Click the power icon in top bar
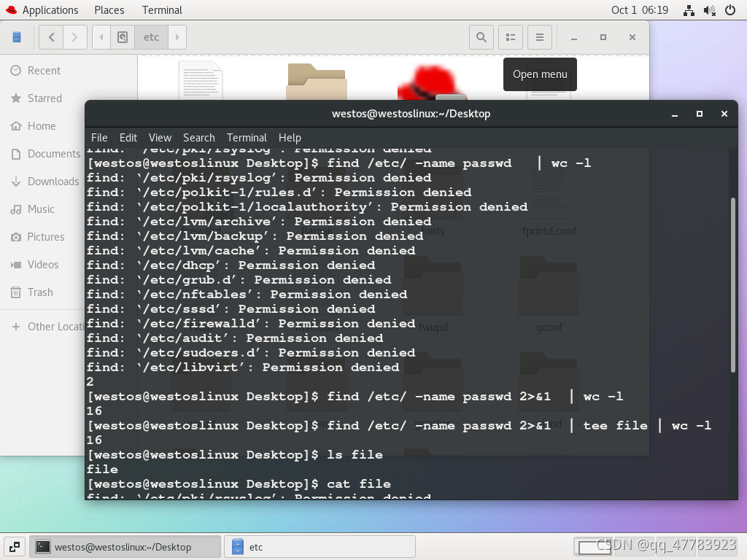Image resolution: width=747 pixels, height=560 pixels. [x=730, y=10]
